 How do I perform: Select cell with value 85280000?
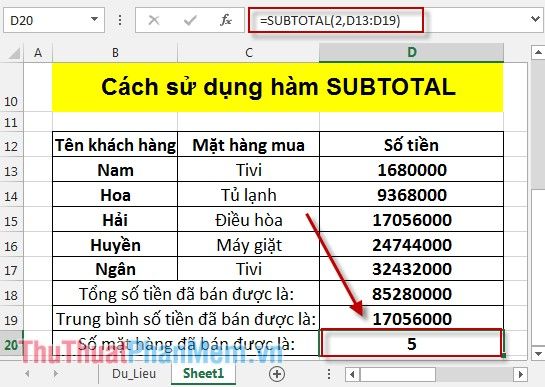[x=412, y=294]
